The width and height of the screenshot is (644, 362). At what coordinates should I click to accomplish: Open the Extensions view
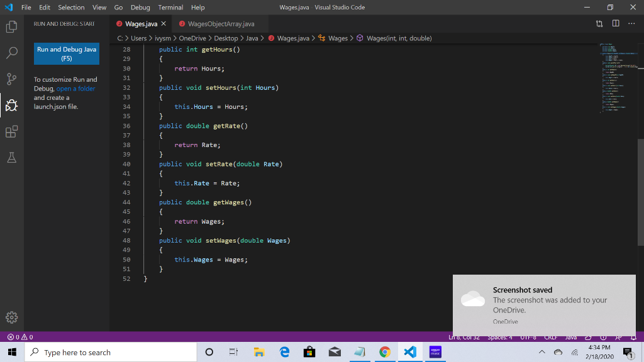pyautogui.click(x=11, y=132)
